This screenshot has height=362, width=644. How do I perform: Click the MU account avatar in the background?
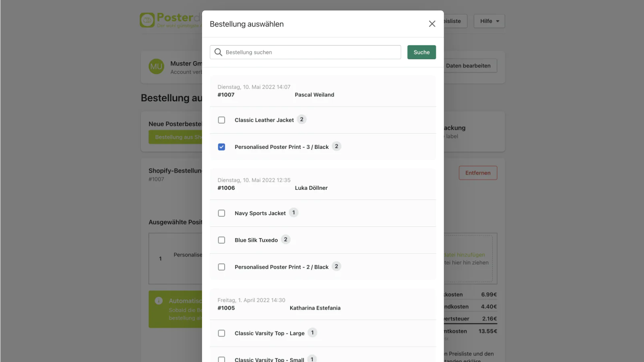pyautogui.click(x=156, y=67)
